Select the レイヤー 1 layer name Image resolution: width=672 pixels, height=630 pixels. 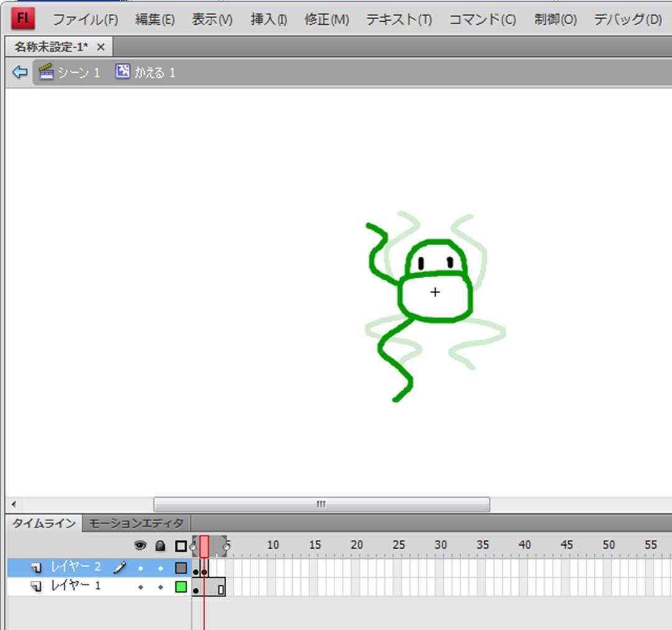click(x=75, y=586)
